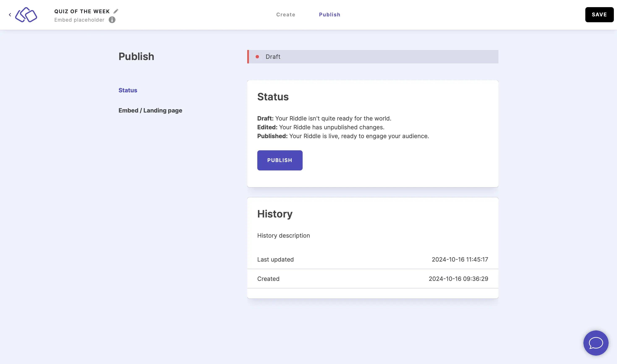Click the Last updated timestamp field
This screenshot has height=364, width=617.
(x=460, y=259)
